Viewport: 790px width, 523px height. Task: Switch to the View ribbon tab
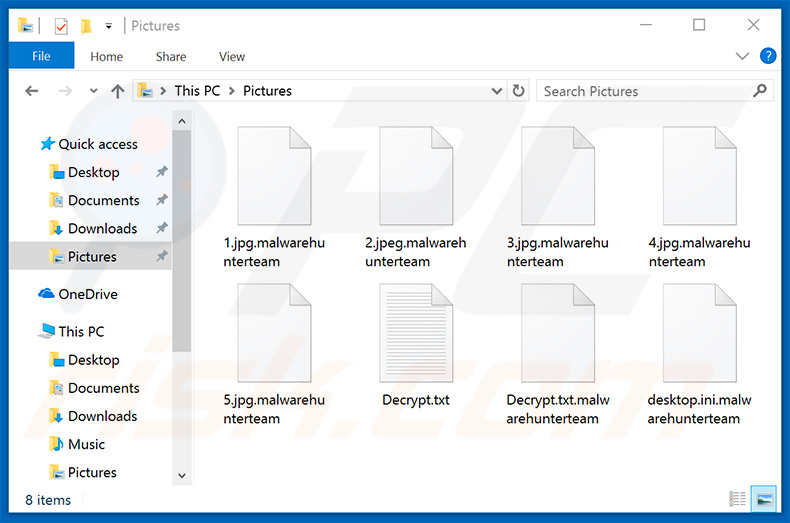(x=232, y=56)
